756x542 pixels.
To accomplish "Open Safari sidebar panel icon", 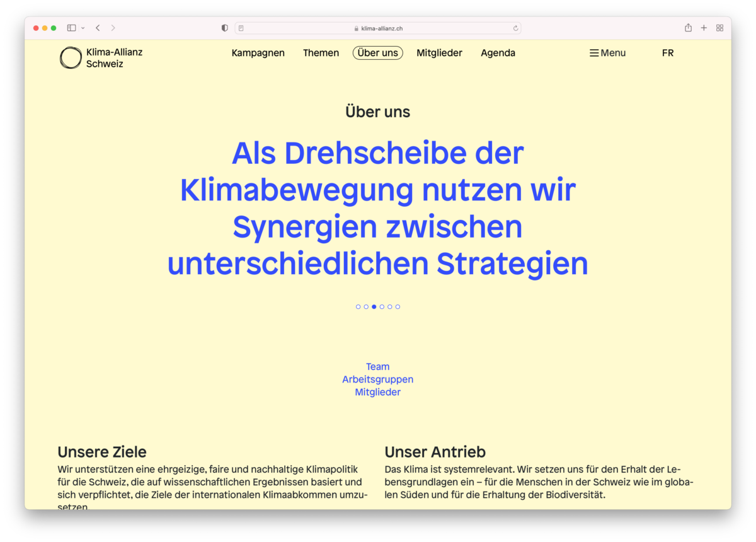I will pos(72,28).
